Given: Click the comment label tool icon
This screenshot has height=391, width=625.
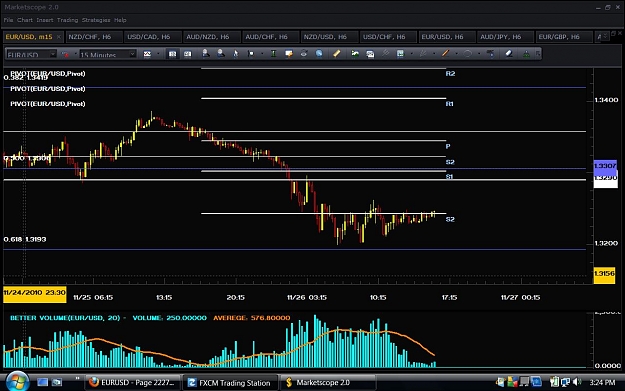Looking at the screenshot, I should click(x=289, y=54).
